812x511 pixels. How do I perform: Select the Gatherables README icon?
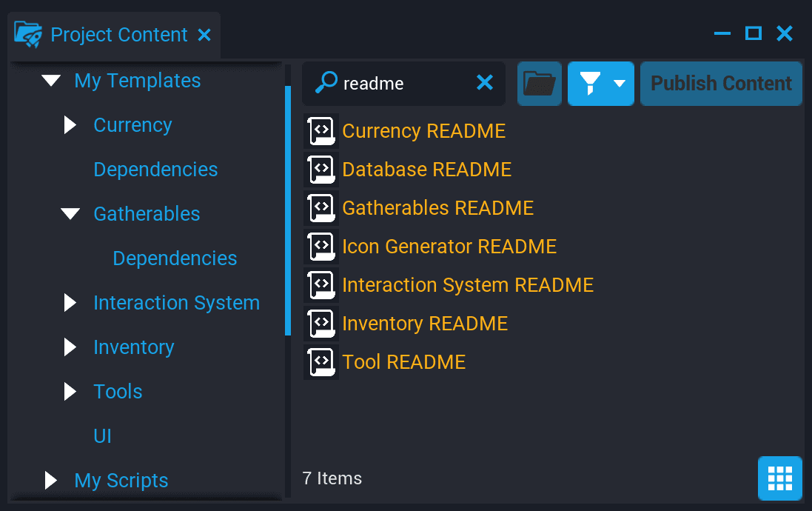[321, 207]
